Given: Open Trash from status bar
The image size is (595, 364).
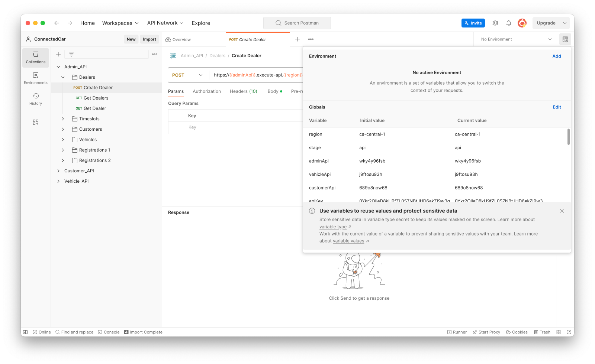Looking at the screenshot, I should (542, 332).
